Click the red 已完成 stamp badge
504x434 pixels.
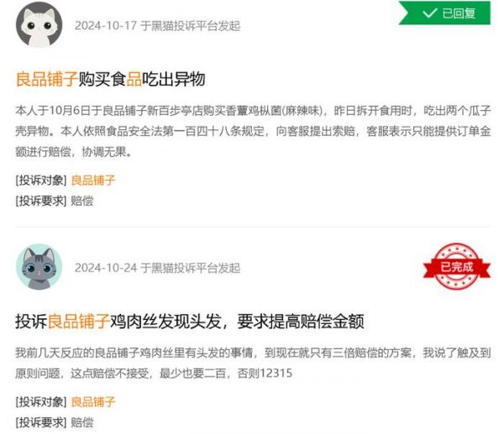(x=456, y=267)
